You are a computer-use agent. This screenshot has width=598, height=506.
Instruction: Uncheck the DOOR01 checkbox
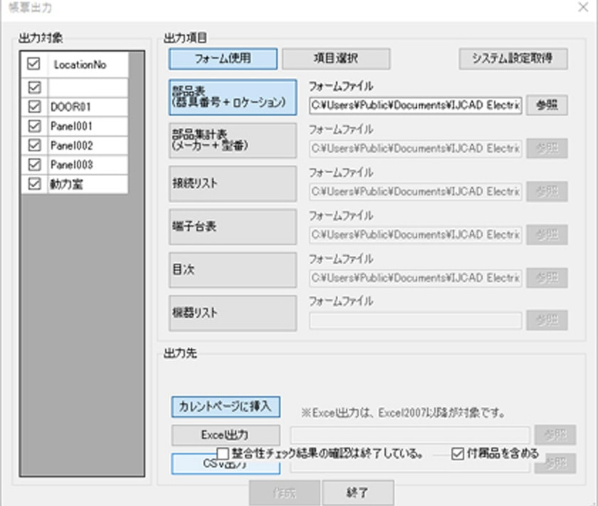[34, 106]
